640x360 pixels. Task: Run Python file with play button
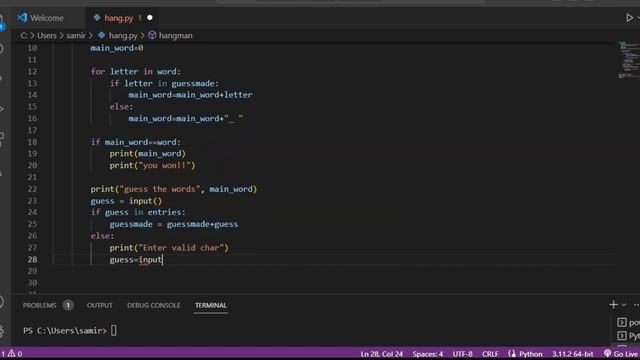pos(629,18)
